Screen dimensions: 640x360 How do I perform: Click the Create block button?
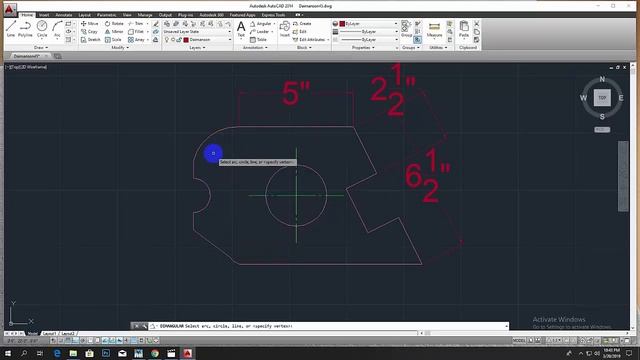tap(302, 24)
